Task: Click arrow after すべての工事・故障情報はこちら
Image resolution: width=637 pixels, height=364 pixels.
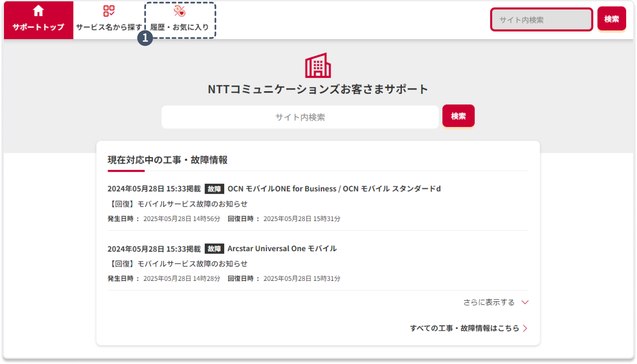Action: (525, 328)
